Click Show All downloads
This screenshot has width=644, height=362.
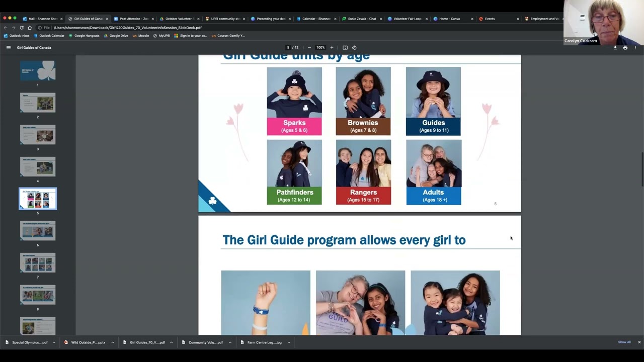pyautogui.click(x=624, y=342)
